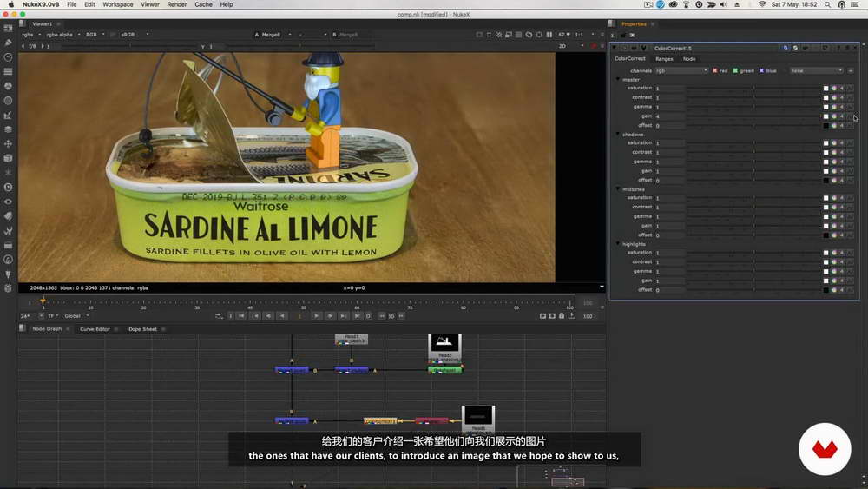Open the color wheel for master saturation
This screenshot has height=489, width=868.
833,89
